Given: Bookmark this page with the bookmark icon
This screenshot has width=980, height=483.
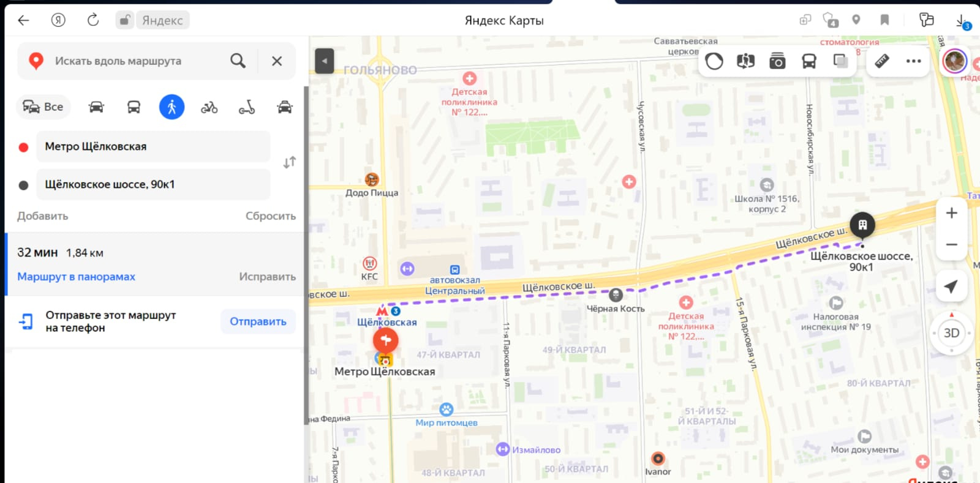Looking at the screenshot, I should [x=884, y=20].
